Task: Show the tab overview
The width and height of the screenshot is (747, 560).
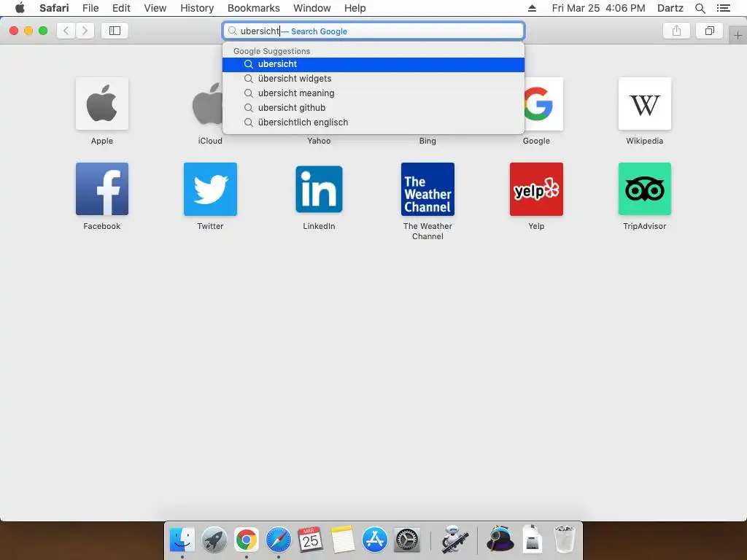Action: click(x=709, y=31)
